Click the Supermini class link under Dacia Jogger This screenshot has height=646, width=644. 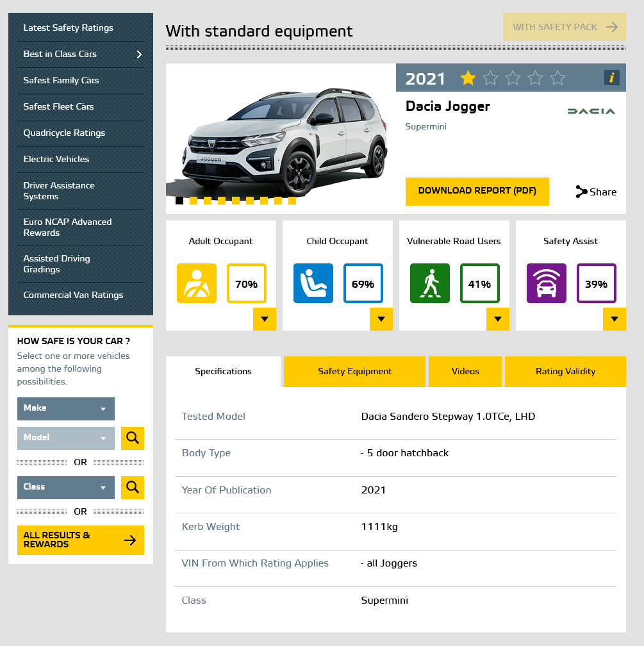point(425,126)
